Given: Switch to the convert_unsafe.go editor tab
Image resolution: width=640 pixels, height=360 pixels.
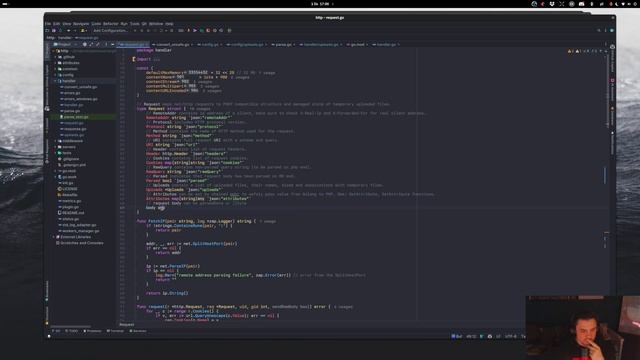Looking at the screenshot, I should click(172, 44).
